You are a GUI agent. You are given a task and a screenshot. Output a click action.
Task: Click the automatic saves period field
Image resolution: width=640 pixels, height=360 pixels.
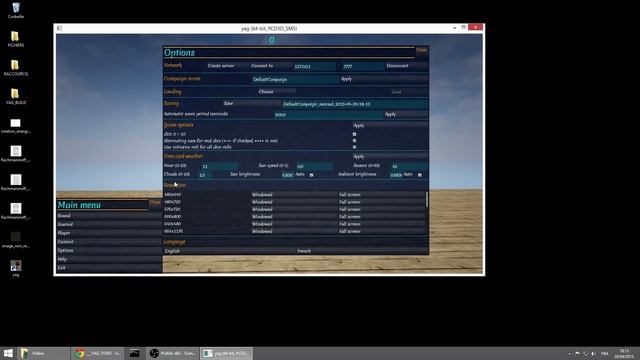pos(328,115)
